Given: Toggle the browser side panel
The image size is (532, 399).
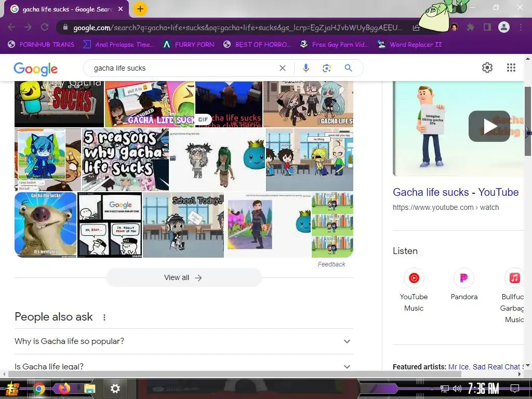Looking at the screenshot, I should (487, 27).
